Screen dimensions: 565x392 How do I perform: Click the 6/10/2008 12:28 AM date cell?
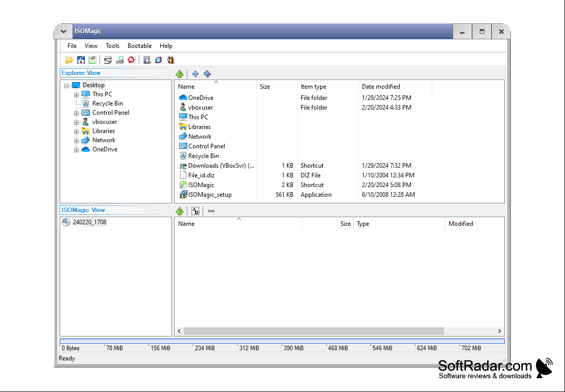click(388, 195)
